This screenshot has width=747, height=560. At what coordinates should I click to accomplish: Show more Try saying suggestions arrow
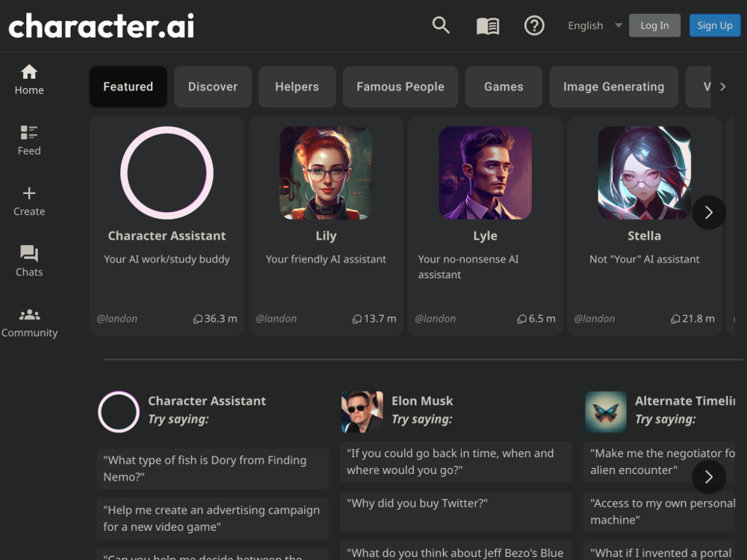(709, 477)
